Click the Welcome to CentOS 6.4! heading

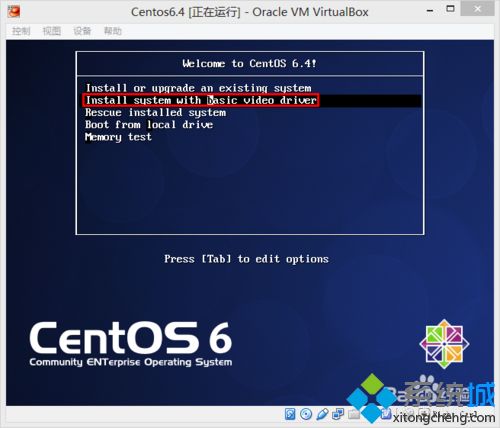(x=250, y=63)
